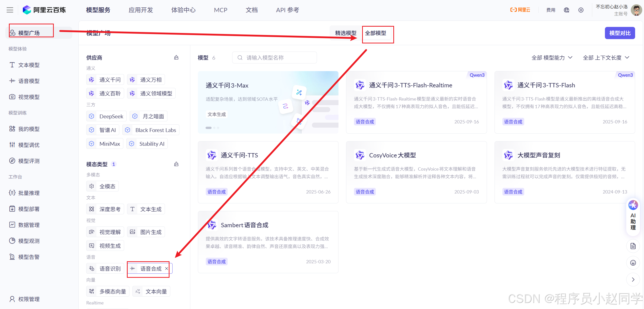Screen dimensions: 644x309
Task: Click the model name search input field
Action: click(274, 57)
